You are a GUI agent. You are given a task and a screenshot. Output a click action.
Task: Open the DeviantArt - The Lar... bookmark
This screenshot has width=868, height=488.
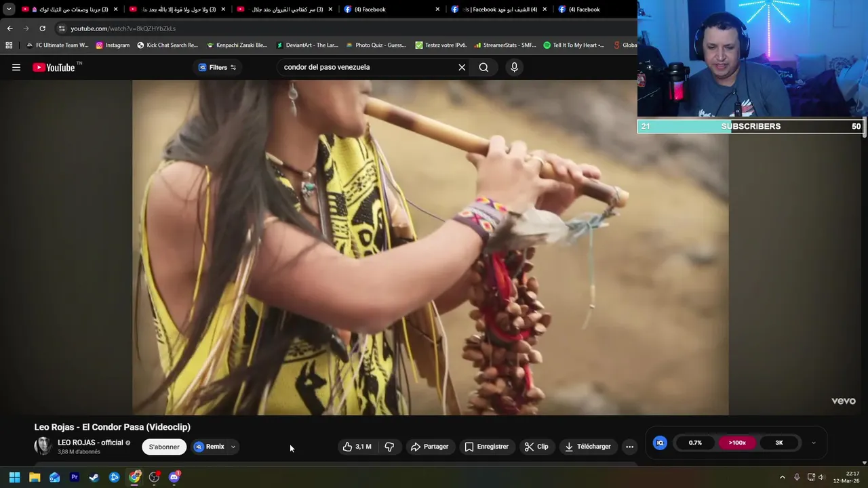click(x=307, y=45)
